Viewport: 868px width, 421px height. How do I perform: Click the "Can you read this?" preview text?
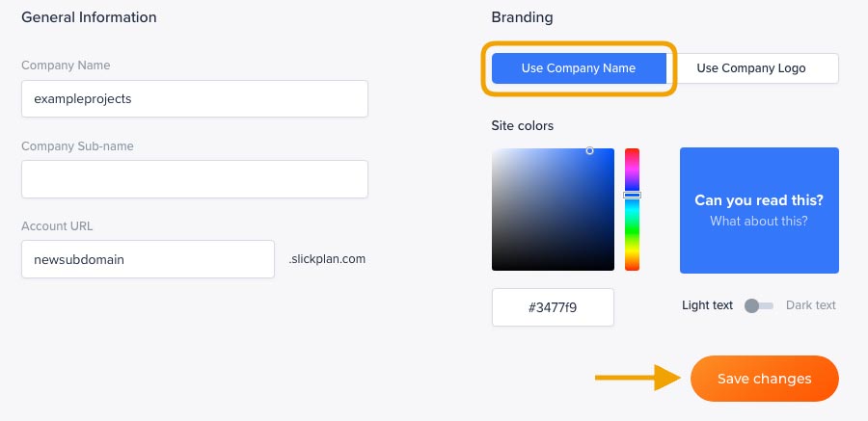click(x=759, y=201)
